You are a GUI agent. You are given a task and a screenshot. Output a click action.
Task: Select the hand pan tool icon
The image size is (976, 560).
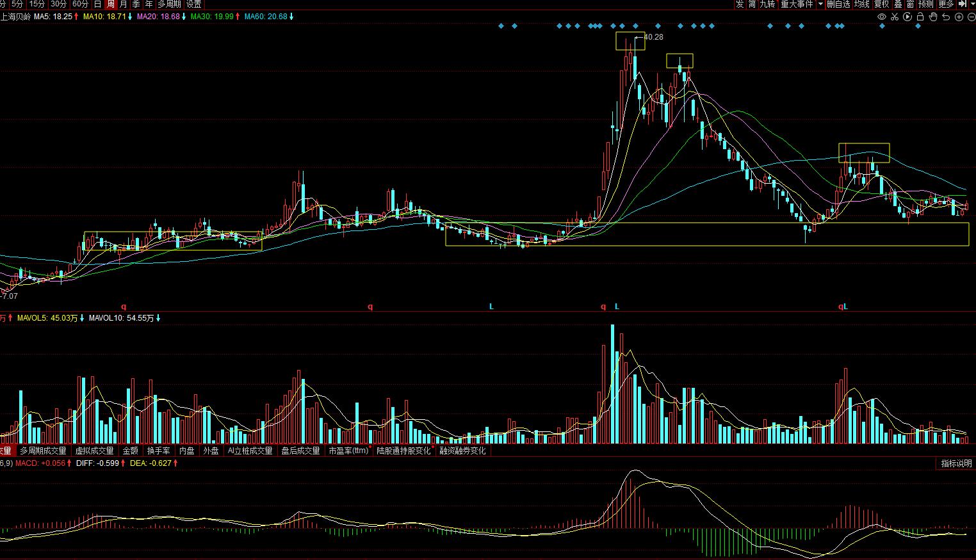click(933, 17)
